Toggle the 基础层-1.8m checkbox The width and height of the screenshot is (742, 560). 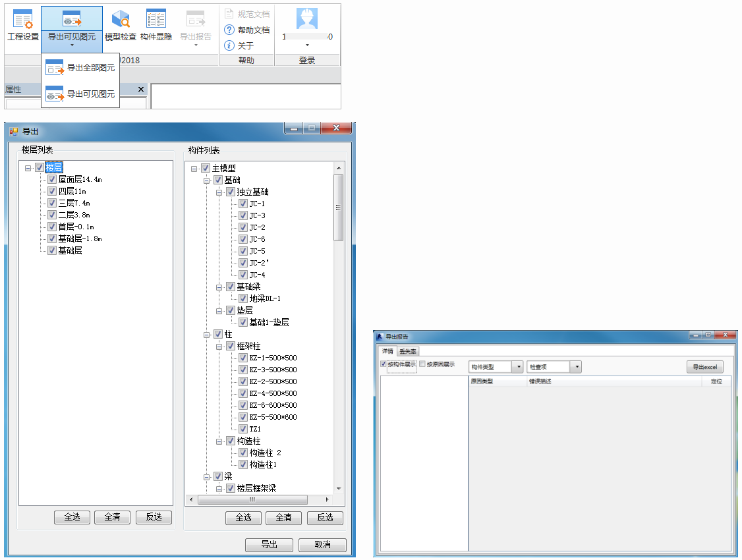pos(52,238)
